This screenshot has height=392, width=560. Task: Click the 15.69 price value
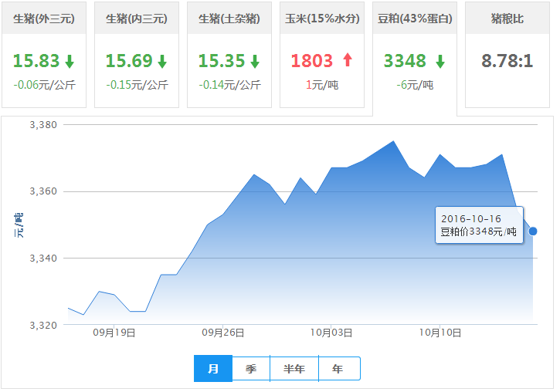pos(129,61)
